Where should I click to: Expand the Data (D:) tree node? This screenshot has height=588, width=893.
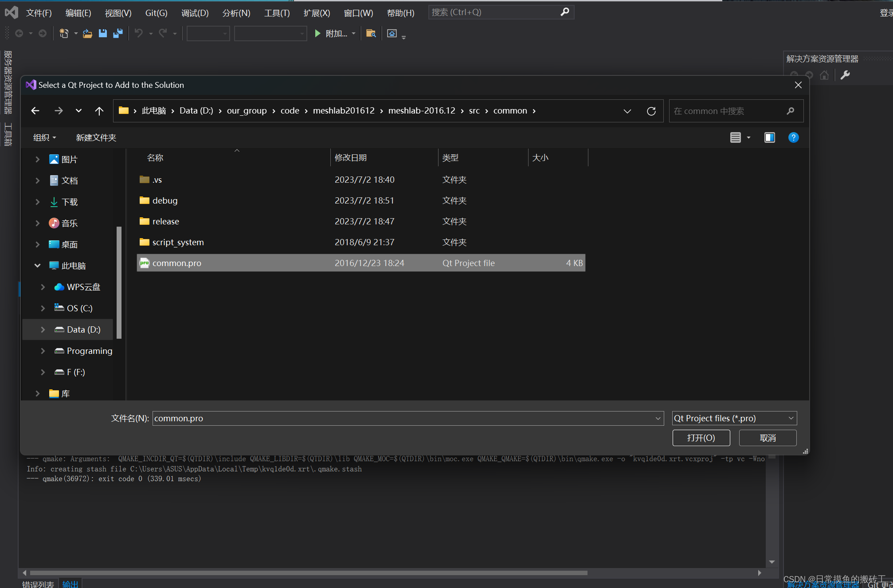(x=43, y=329)
